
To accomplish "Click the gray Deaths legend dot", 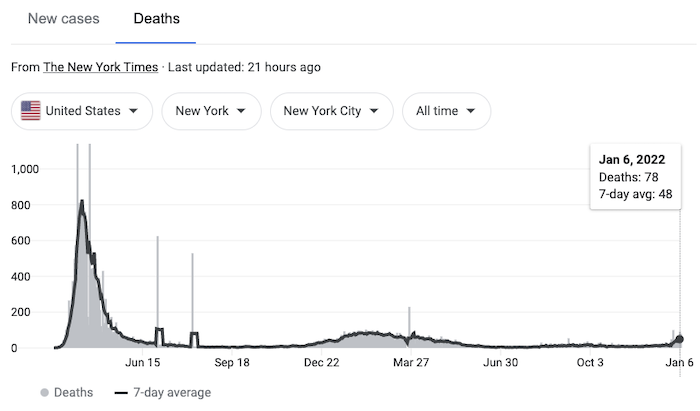I will 44,391.
